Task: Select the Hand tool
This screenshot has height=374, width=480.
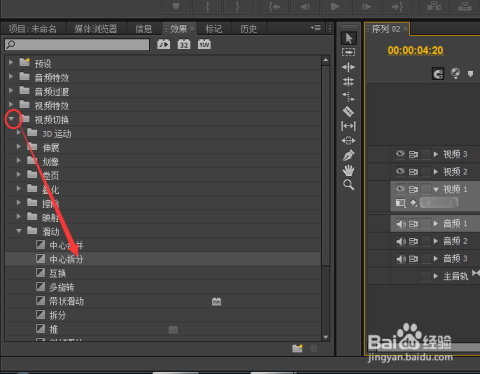Action: point(349,170)
